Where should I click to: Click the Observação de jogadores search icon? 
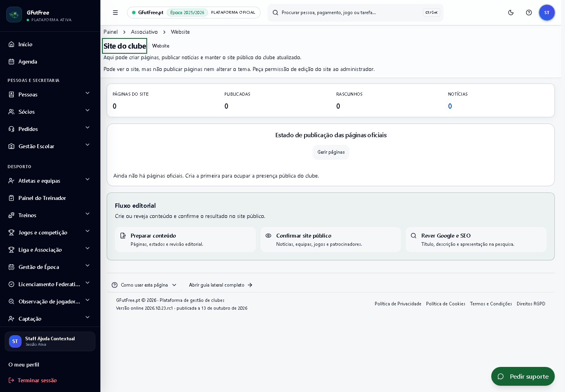coord(11,301)
